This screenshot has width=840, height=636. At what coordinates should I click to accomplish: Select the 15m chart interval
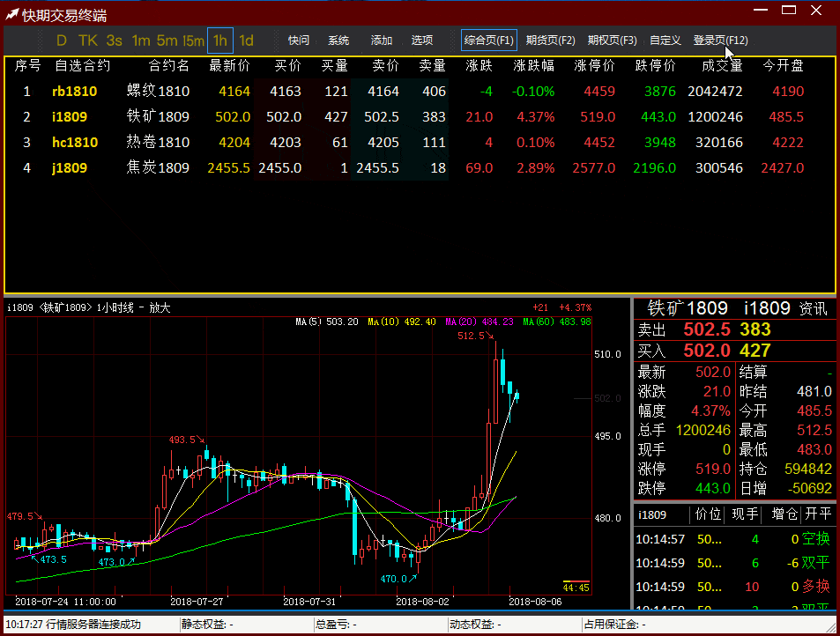(193, 41)
